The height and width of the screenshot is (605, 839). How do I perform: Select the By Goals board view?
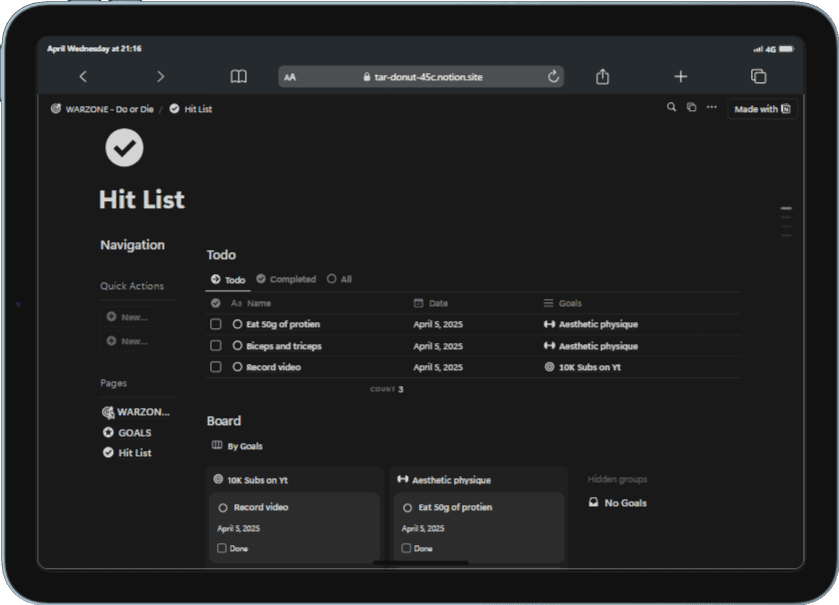pos(237,446)
